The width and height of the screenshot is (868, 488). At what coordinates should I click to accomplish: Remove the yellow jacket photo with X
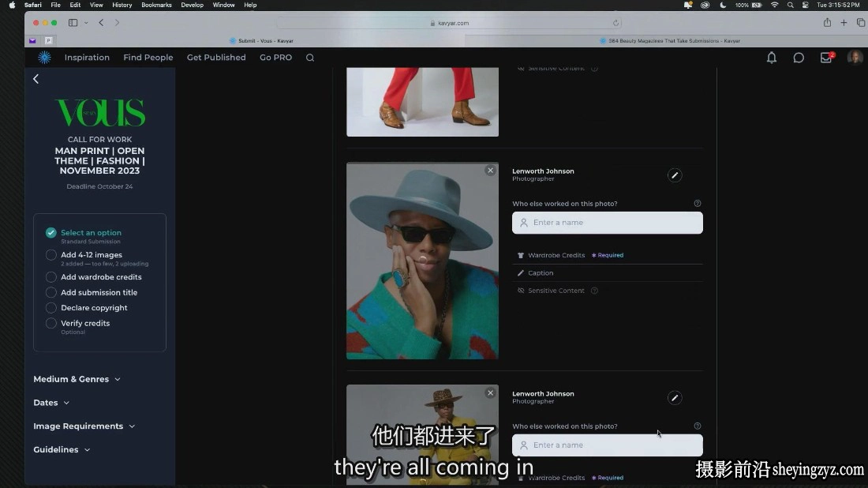pos(490,392)
